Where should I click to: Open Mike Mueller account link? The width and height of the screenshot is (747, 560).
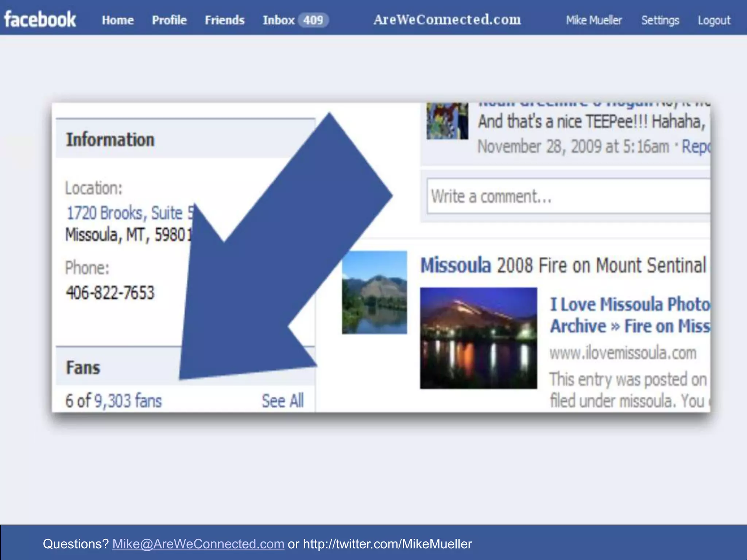[x=593, y=20]
